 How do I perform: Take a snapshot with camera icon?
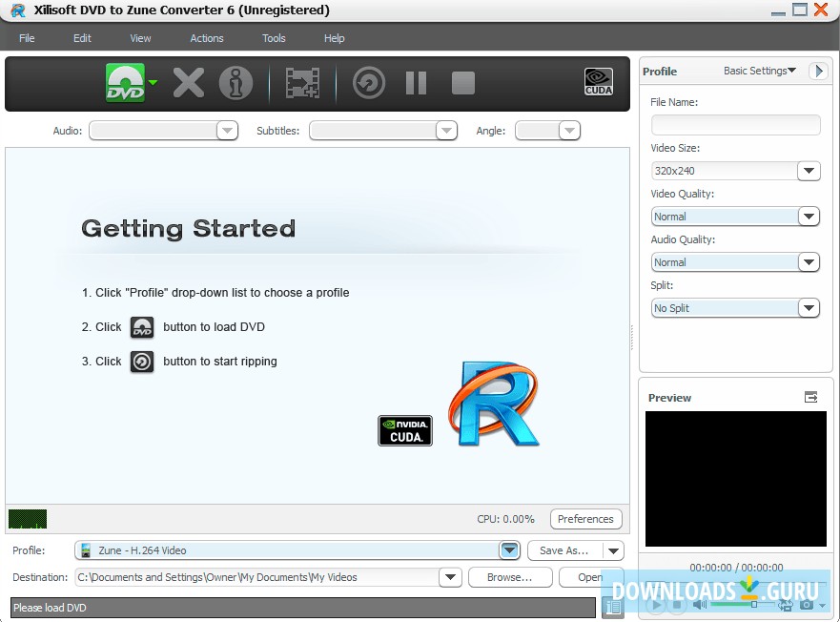coord(807,605)
